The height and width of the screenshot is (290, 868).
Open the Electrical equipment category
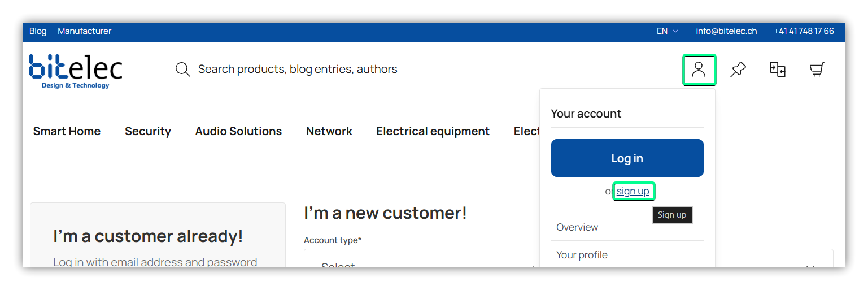pos(433,131)
